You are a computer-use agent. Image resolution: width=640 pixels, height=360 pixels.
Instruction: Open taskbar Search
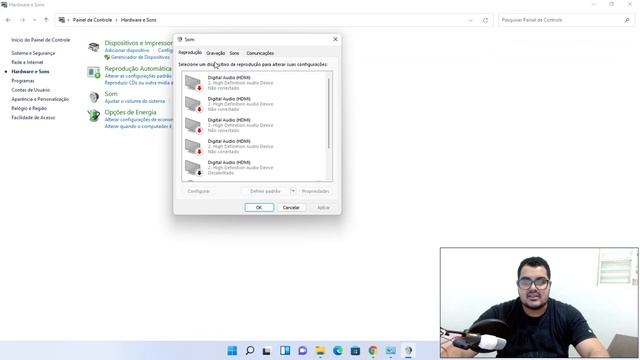pos(250,351)
